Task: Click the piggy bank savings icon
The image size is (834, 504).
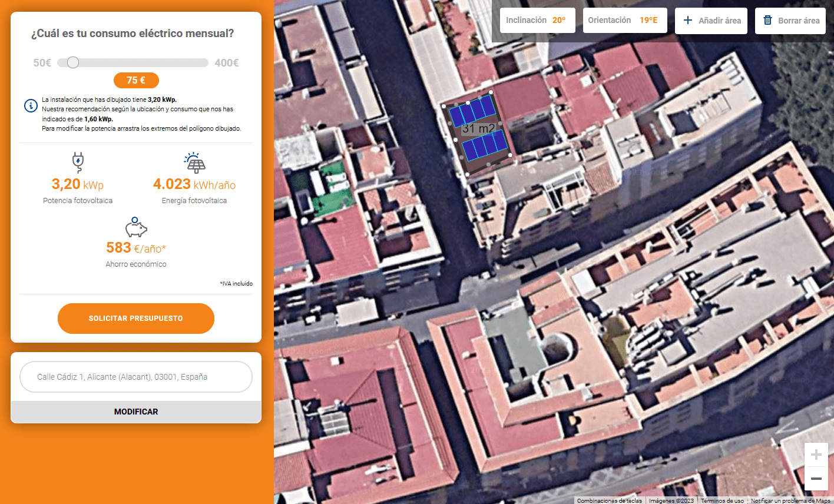Action: coord(136,227)
